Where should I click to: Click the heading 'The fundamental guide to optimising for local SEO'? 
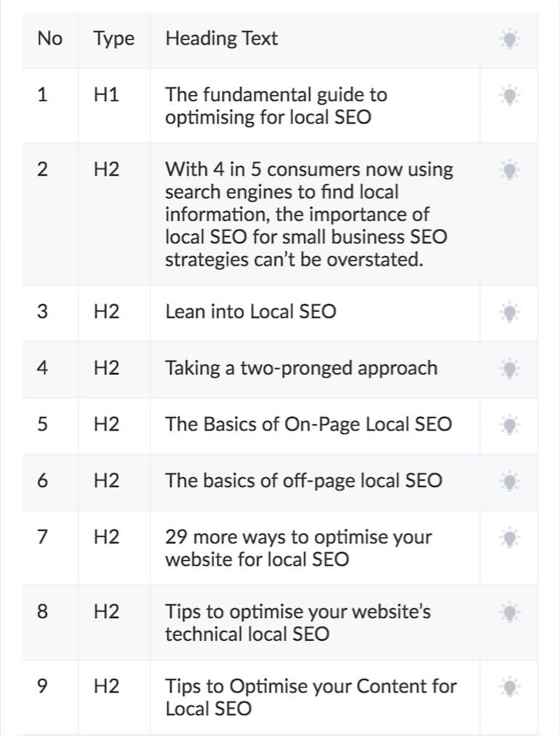[x=276, y=105]
